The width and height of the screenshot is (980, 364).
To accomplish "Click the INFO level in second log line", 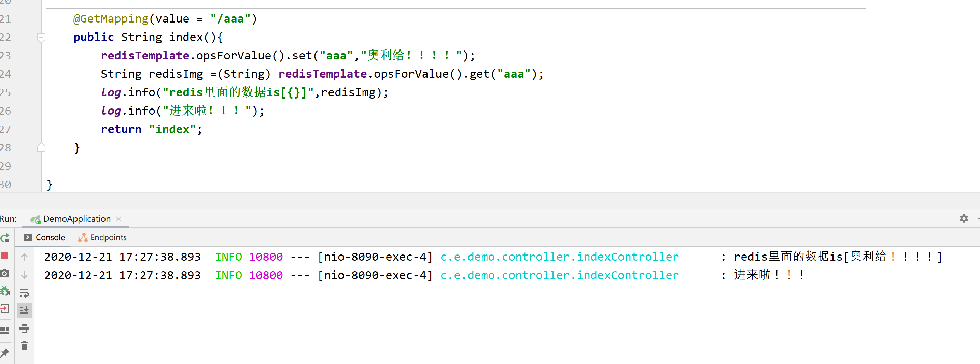I will [228, 275].
